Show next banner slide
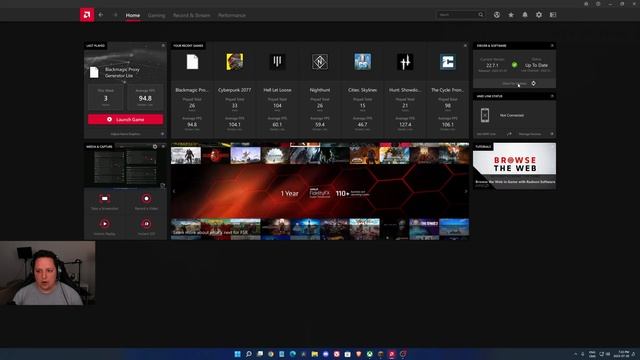 [x=466, y=191]
